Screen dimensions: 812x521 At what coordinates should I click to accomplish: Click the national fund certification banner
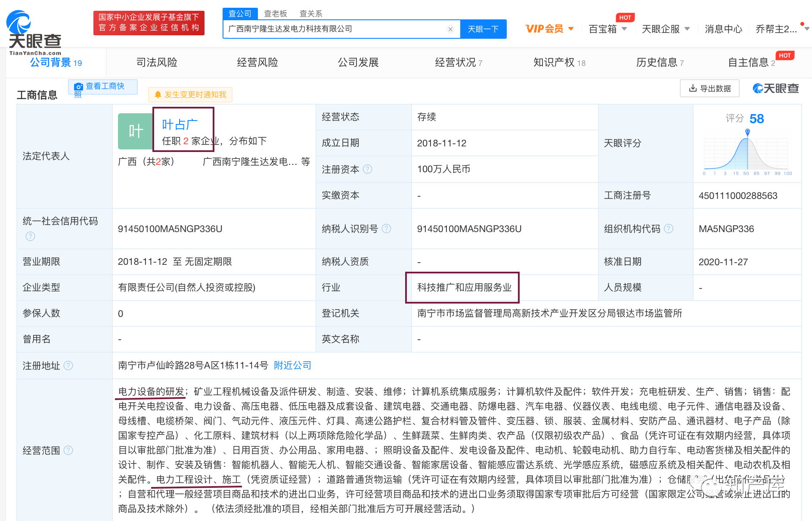click(x=149, y=23)
